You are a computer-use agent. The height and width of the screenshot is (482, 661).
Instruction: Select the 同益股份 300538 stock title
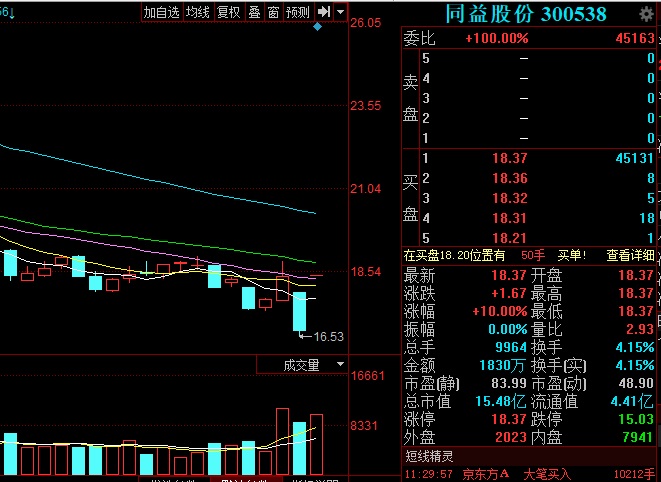[x=525, y=13]
